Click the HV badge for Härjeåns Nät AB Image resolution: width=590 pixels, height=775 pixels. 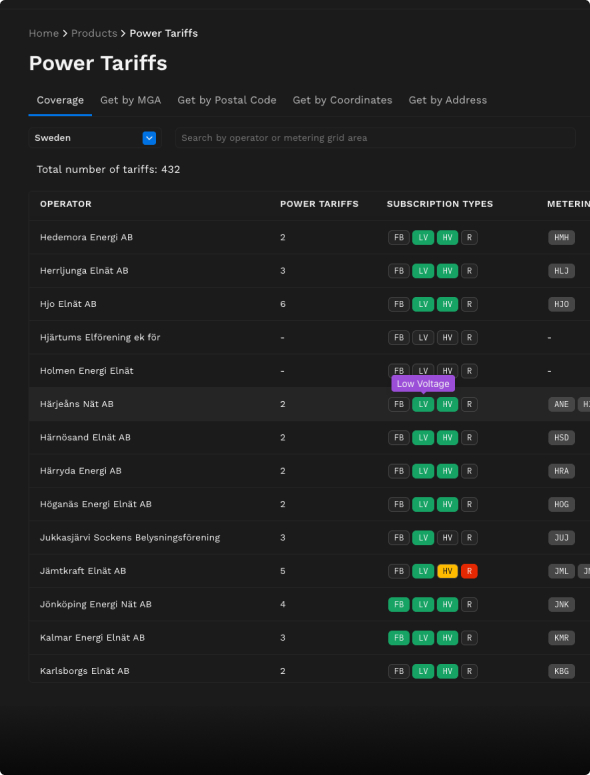447,404
